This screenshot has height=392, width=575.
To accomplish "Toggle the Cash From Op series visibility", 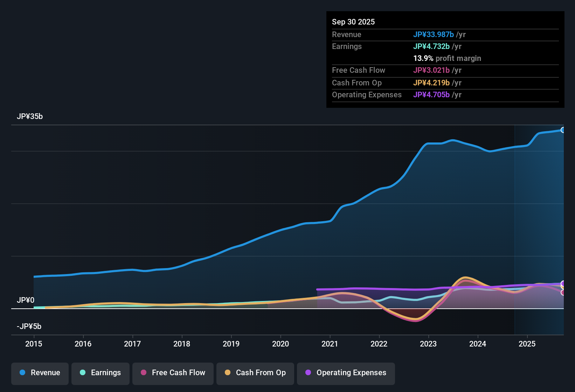I will (255, 373).
